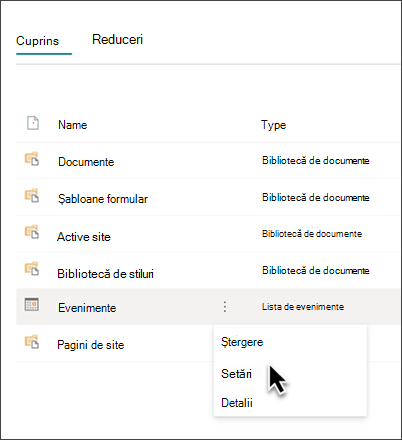Click the Bibliotecă de stiluri icon
402x440 pixels.
point(32,269)
